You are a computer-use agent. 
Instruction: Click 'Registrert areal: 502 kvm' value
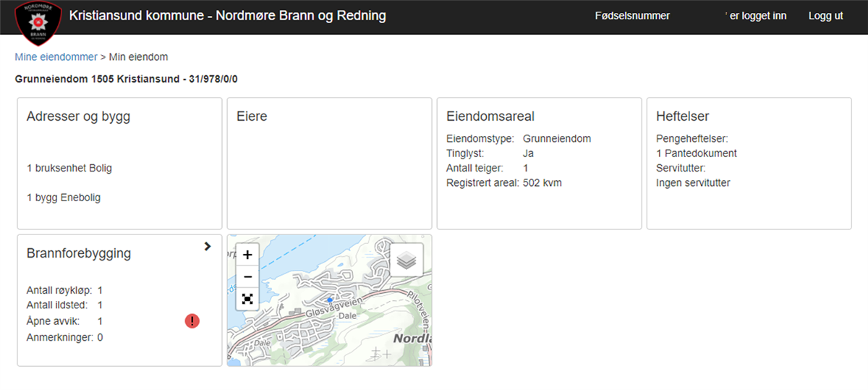[542, 183]
